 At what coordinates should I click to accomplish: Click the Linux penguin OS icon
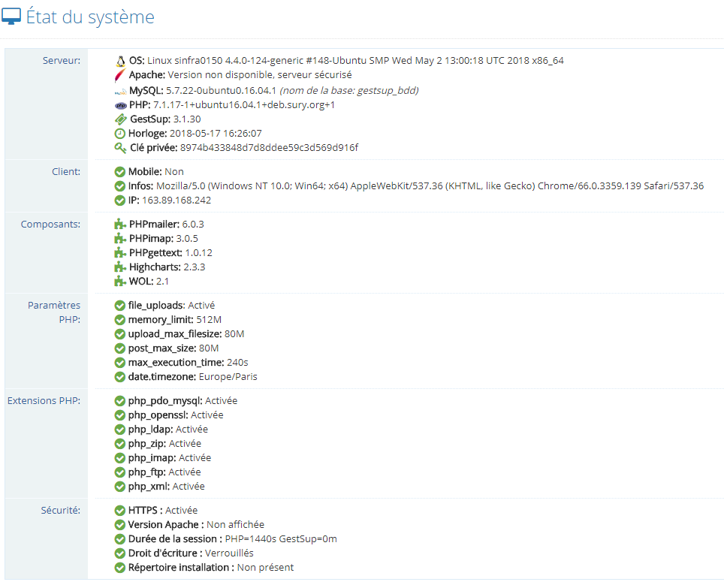(120, 61)
